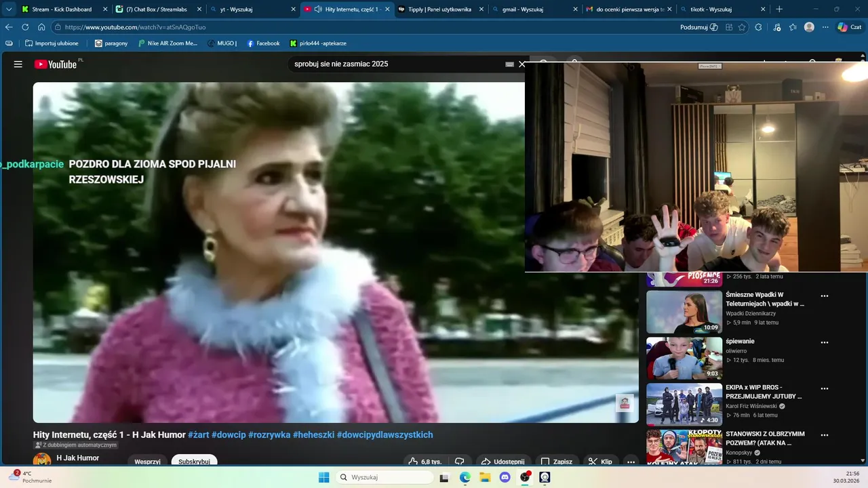Switch to the Tipply Panel użytkownika tab
868x488 pixels.
tap(439, 9)
